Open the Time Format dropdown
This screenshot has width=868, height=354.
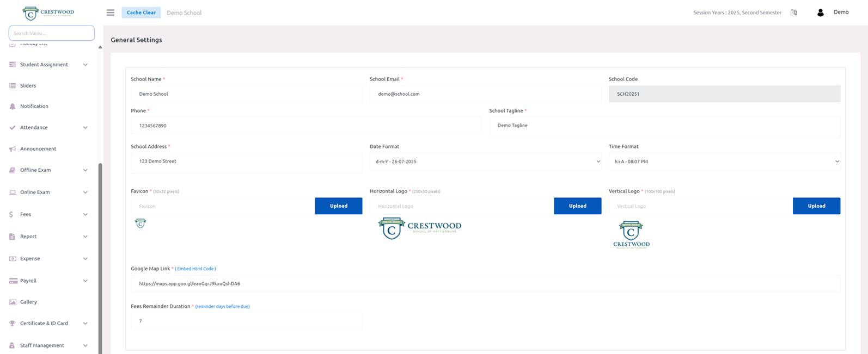tap(724, 162)
